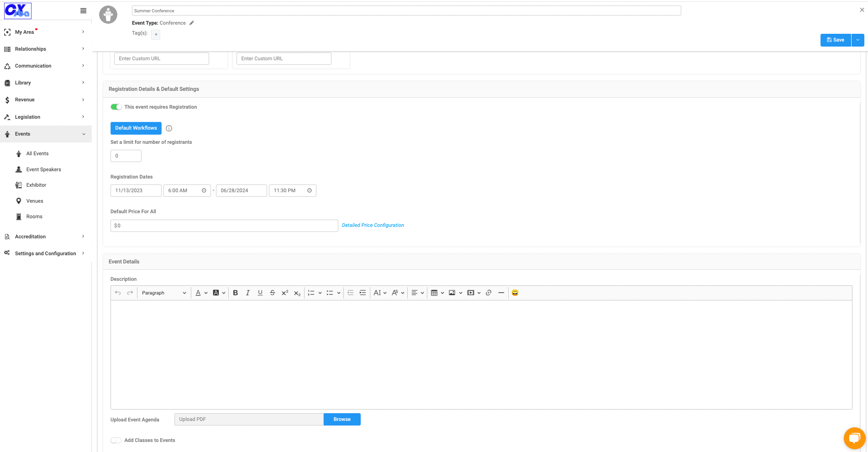Open All Events in the sidebar
Image resolution: width=868 pixels, height=452 pixels.
coord(37,153)
